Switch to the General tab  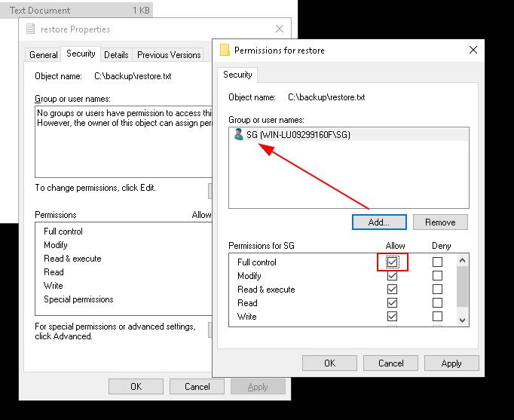(x=44, y=55)
